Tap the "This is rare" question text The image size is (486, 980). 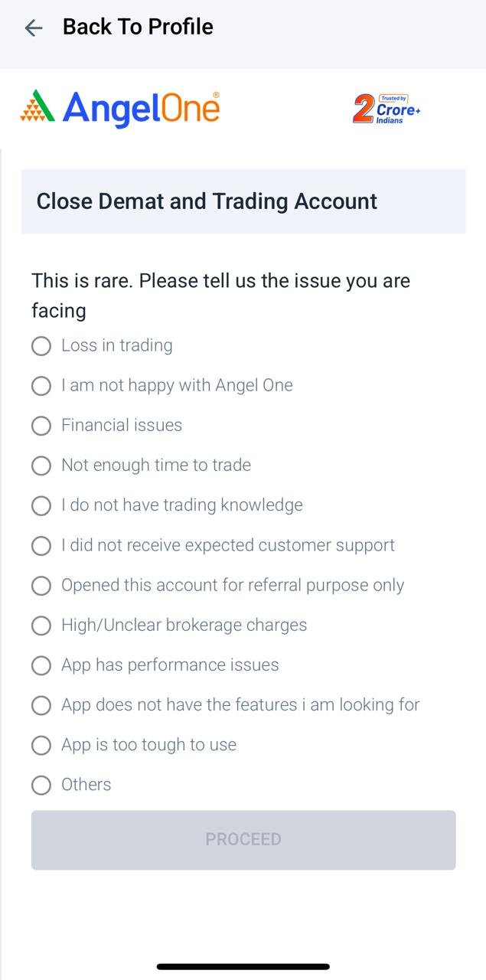tap(220, 295)
